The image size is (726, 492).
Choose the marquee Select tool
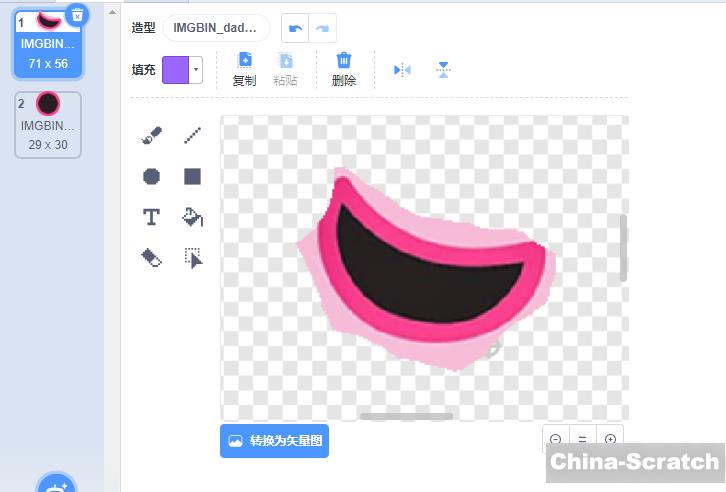(x=193, y=258)
